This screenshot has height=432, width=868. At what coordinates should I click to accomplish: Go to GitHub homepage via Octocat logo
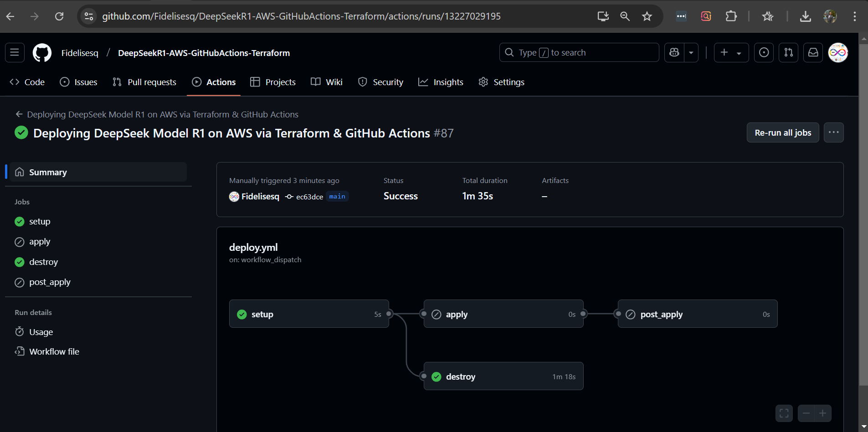coord(42,53)
